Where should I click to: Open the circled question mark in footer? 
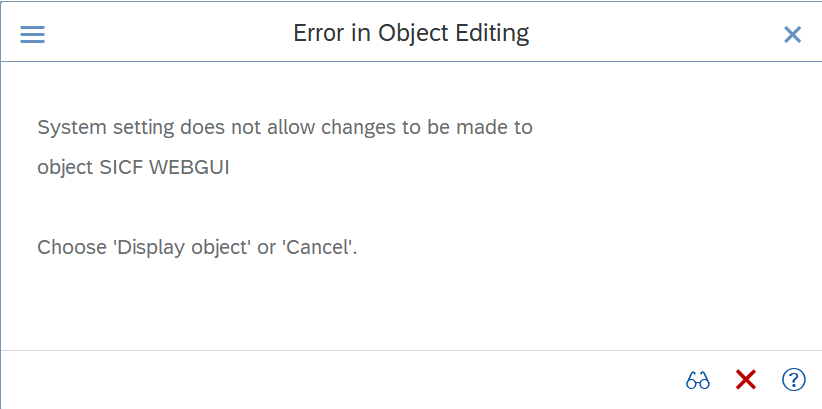(x=793, y=379)
